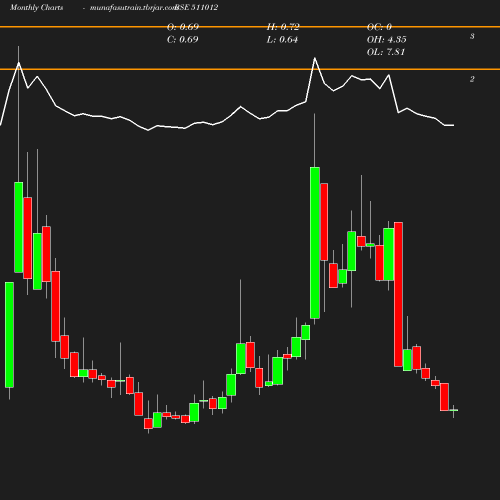500x500 pixels.
Task: Select the high value "H: 0.72"
Action: tap(283, 27)
